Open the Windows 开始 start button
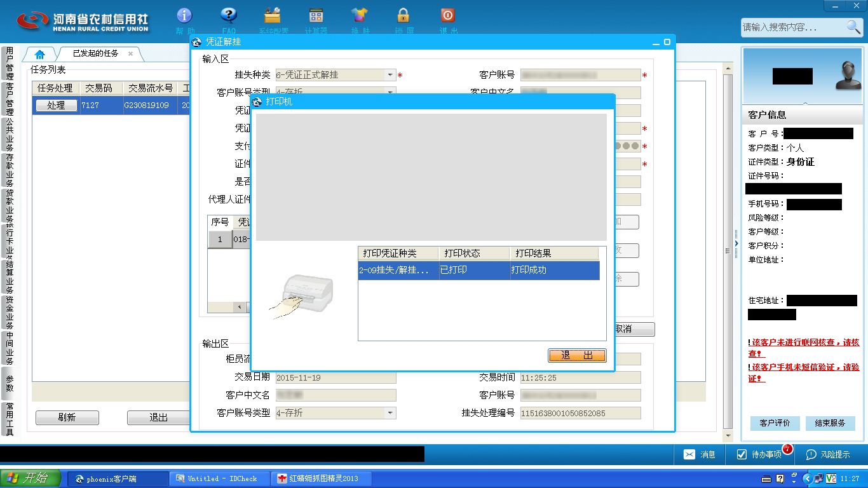This screenshot has height=488, width=868. point(31,478)
